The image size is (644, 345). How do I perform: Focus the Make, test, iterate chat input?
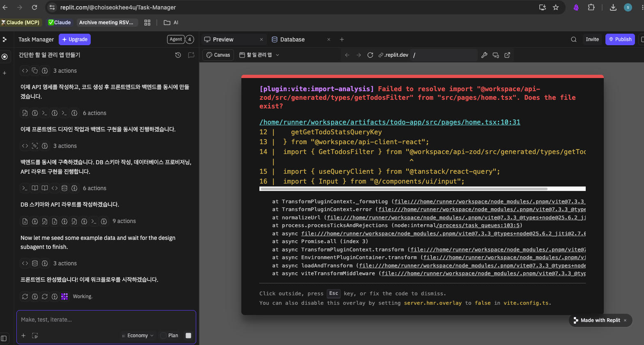tap(106, 320)
